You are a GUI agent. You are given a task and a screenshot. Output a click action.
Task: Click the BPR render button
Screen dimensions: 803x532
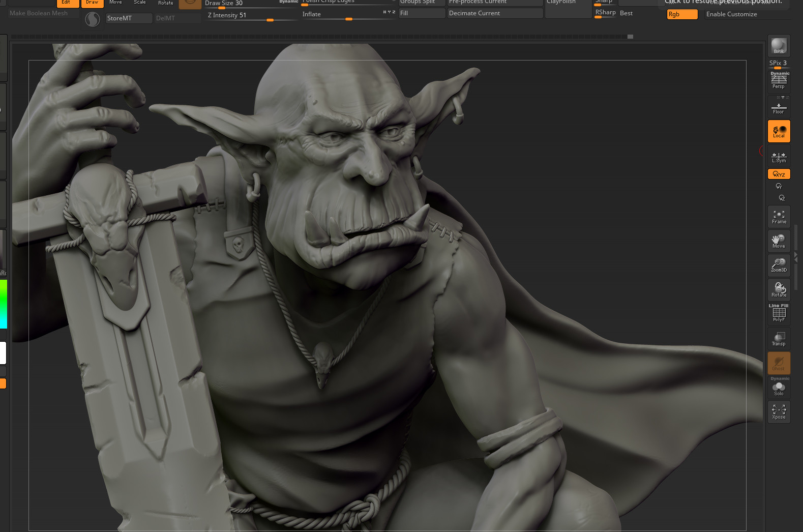click(779, 46)
